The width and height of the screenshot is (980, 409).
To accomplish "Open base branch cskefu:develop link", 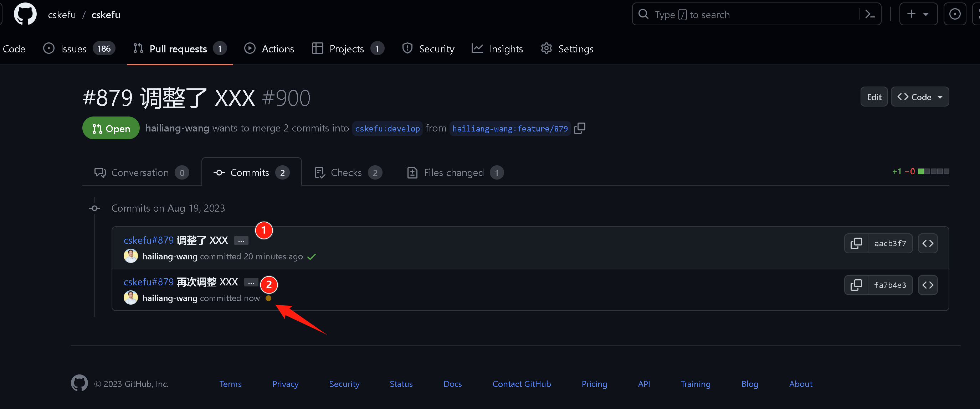I will 387,129.
